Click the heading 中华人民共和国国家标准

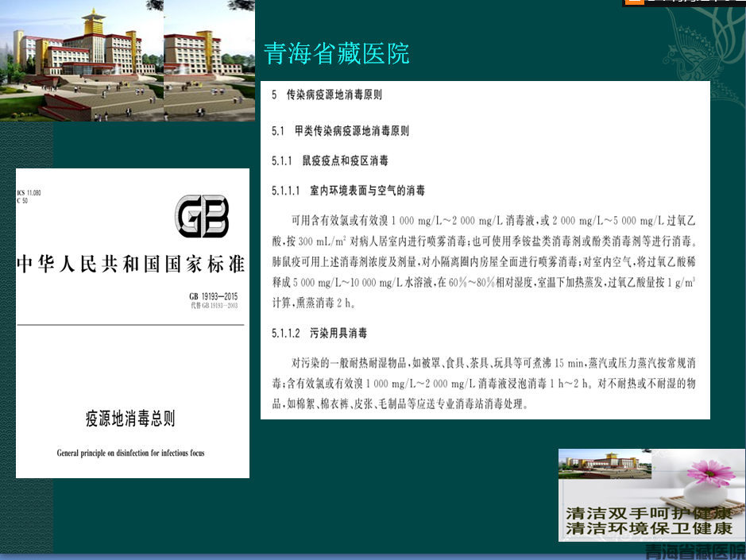pos(131,265)
